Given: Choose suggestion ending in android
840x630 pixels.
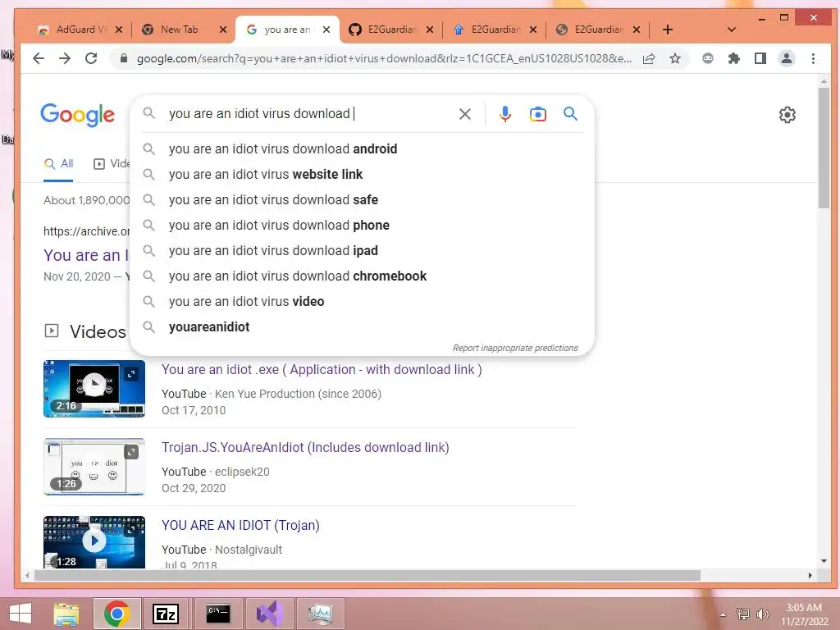Looking at the screenshot, I should [x=362, y=149].
